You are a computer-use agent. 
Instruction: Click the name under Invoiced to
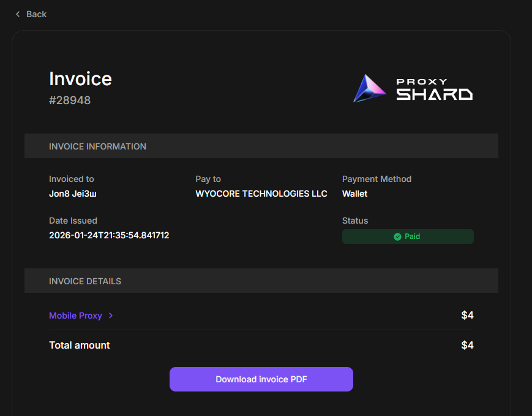point(73,194)
